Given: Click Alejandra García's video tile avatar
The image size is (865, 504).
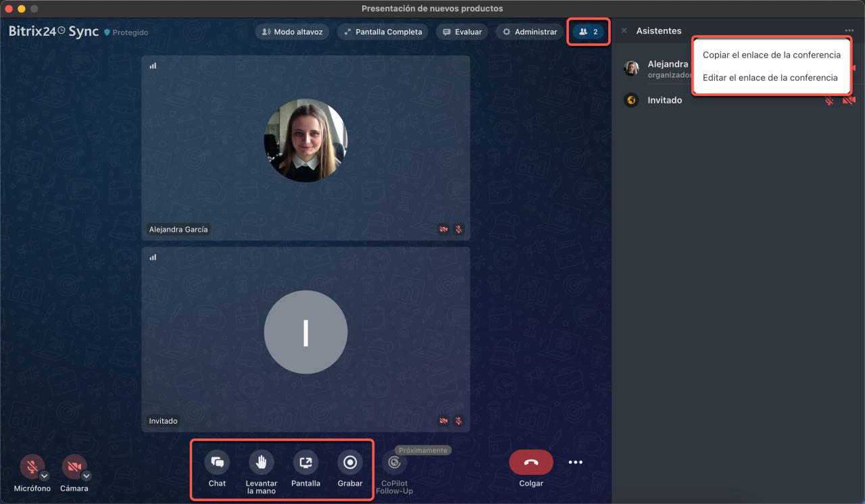Looking at the screenshot, I should coord(305,141).
